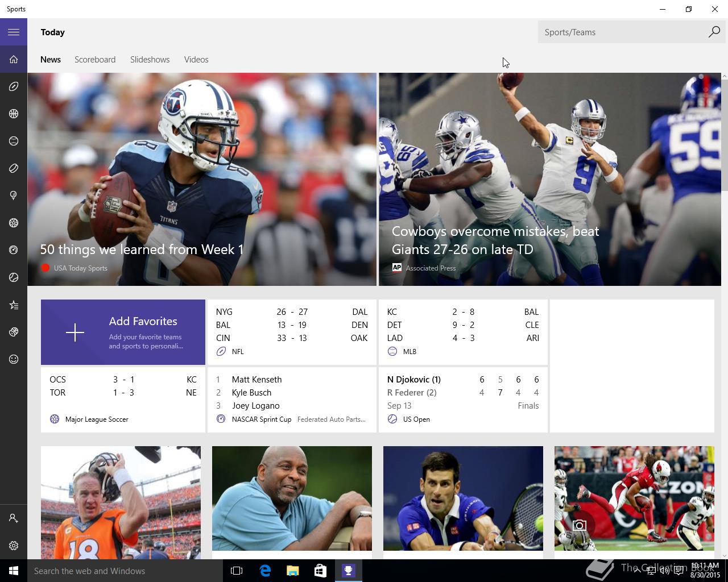Click the soccer icon beside Major League Soccer
728x582 pixels.
coord(55,419)
